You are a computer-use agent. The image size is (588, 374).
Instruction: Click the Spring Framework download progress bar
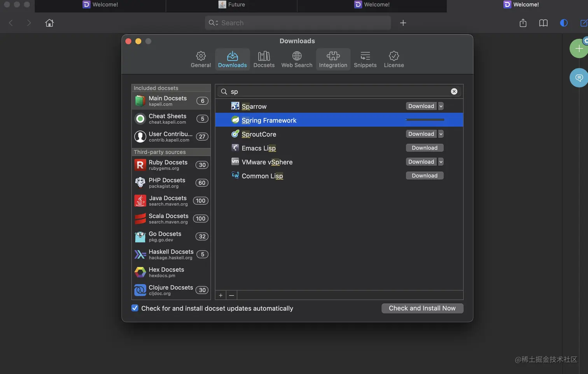(425, 120)
